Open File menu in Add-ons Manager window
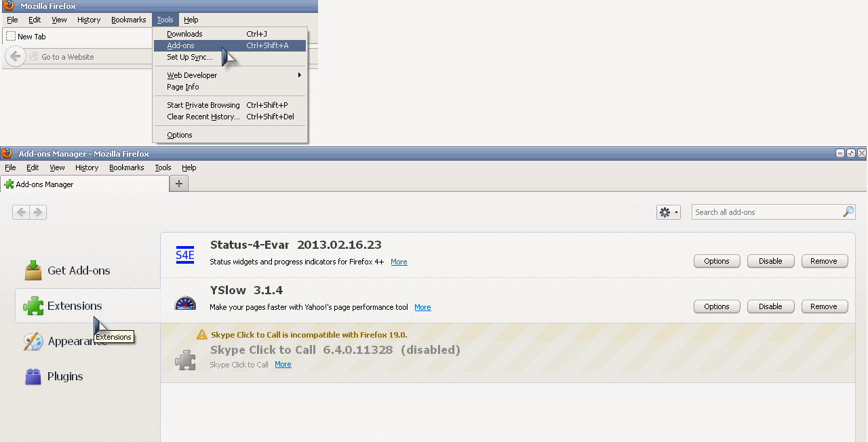 click(x=10, y=167)
